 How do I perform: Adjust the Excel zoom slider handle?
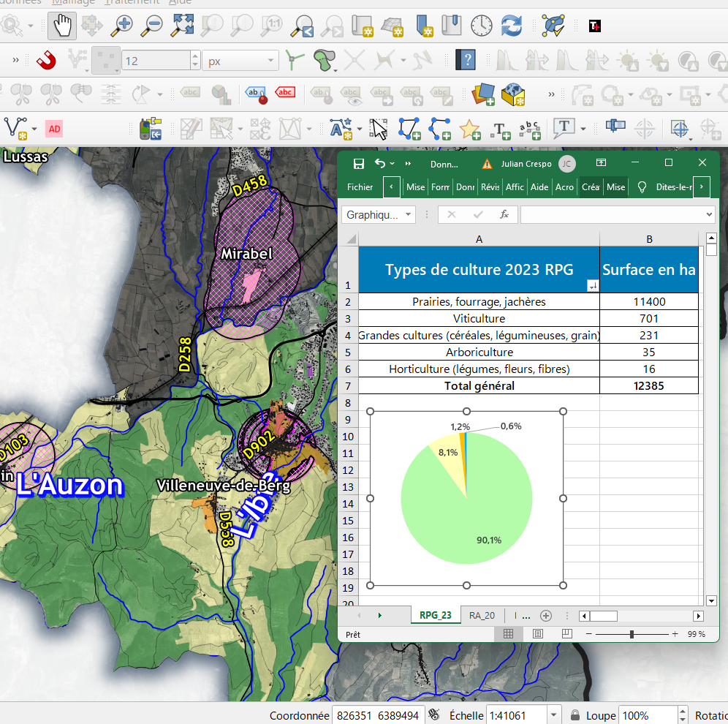coord(632,634)
